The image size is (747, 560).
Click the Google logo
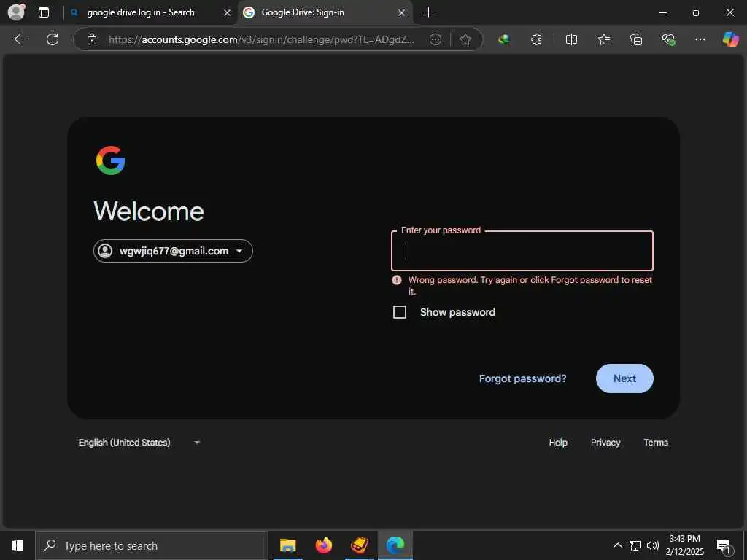point(111,160)
